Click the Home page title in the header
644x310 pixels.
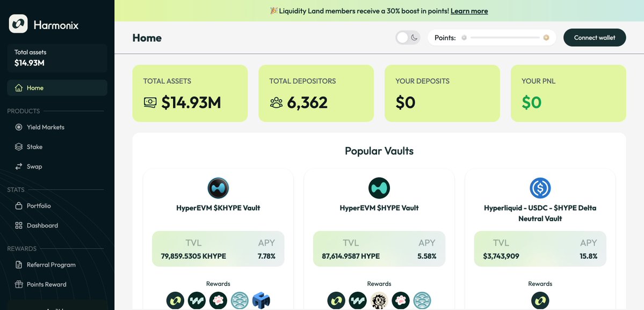[x=147, y=38]
